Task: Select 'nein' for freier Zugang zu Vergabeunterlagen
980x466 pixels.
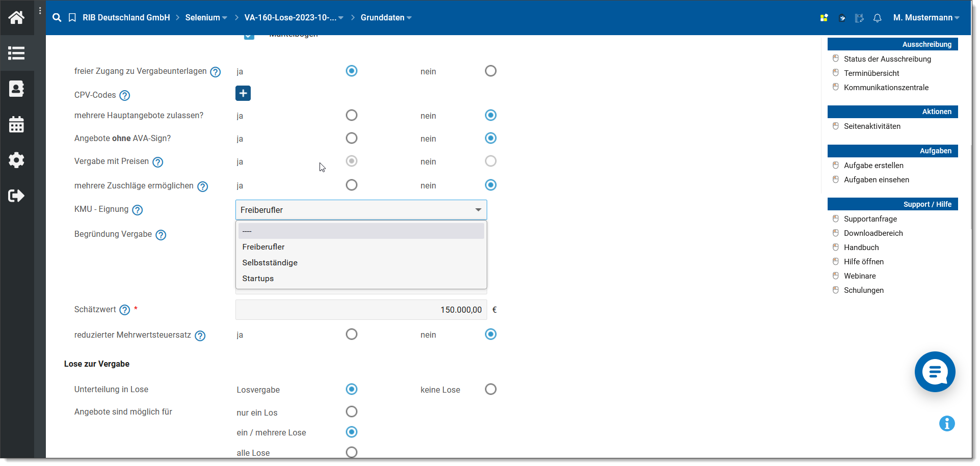Action: (490, 71)
